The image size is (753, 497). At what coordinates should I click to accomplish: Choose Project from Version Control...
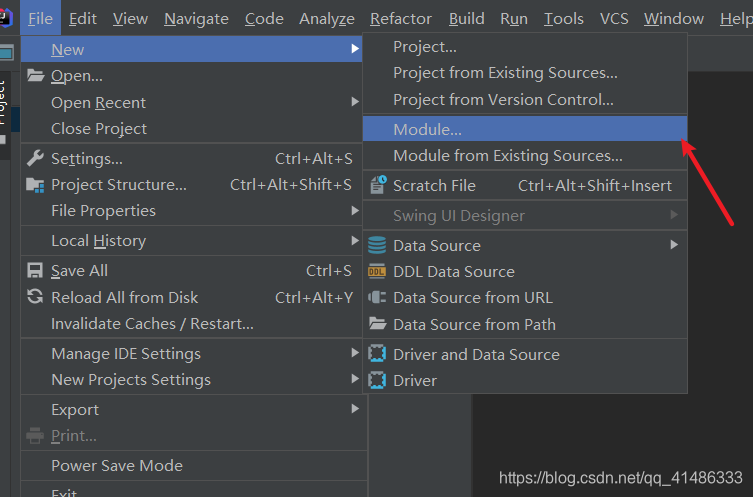pos(503,100)
